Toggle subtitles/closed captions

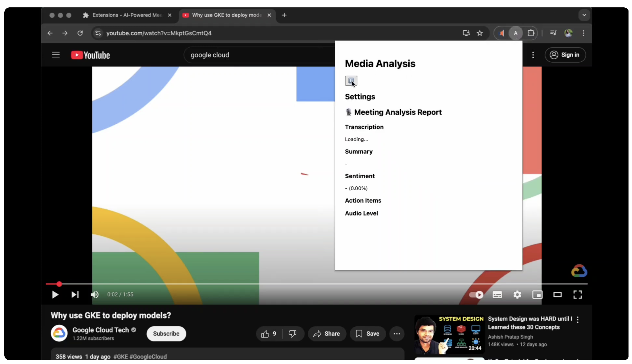[497, 295]
